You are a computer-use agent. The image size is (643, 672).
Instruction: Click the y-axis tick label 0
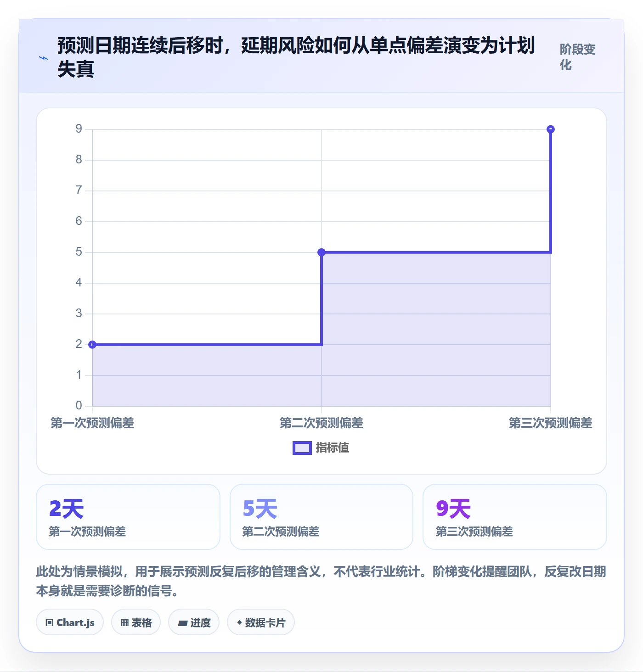79,406
